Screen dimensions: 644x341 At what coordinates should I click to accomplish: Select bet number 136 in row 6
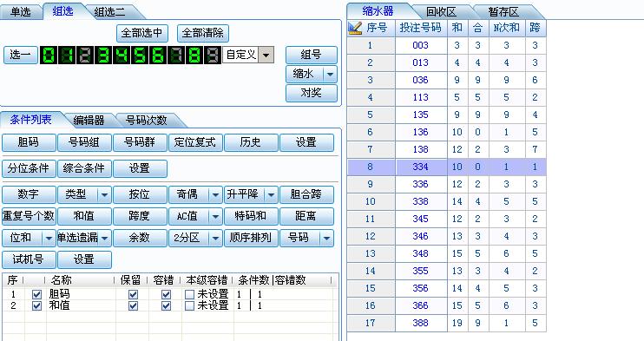click(x=421, y=132)
